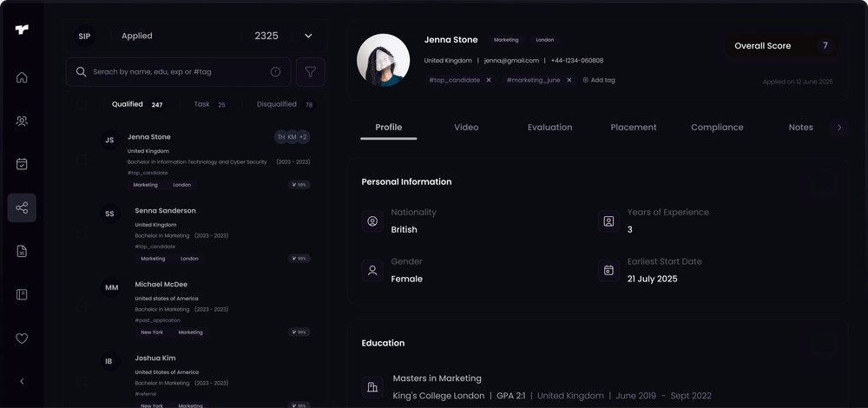
Task: Click the Earliest Start Date calendar icon
Action: coord(609,271)
